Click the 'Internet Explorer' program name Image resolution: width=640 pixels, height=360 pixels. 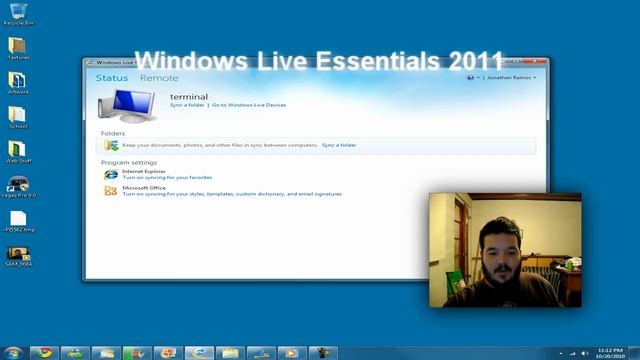pyautogui.click(x=144, y=172)
